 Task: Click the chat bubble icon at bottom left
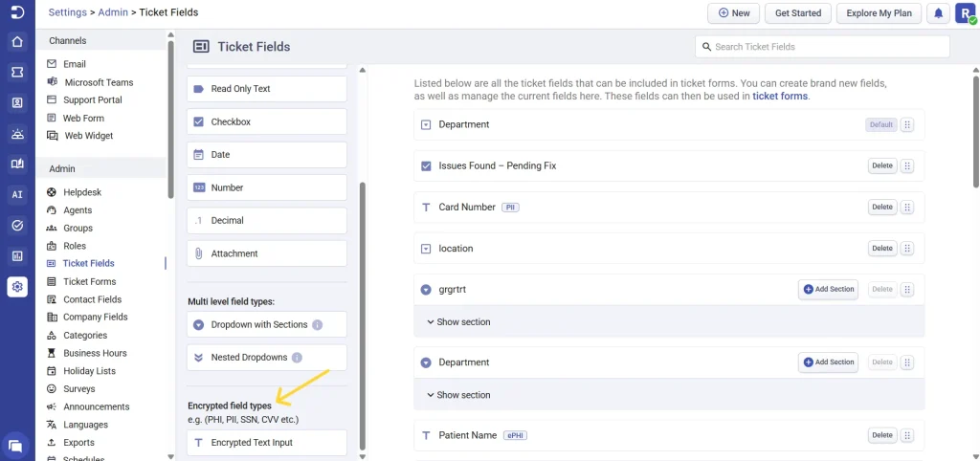tap(15, 445)
